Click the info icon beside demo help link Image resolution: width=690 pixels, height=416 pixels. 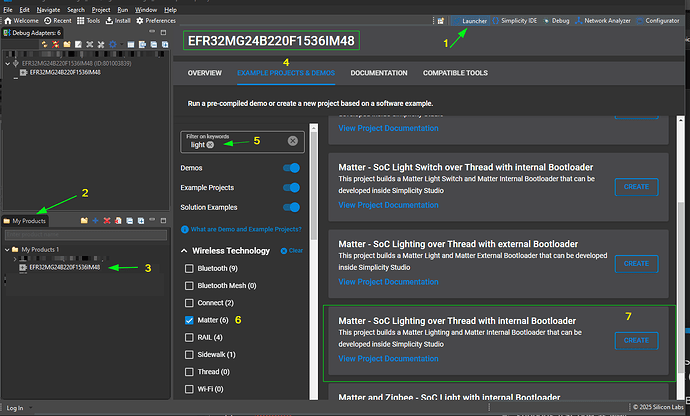click(x=185, y=229)
